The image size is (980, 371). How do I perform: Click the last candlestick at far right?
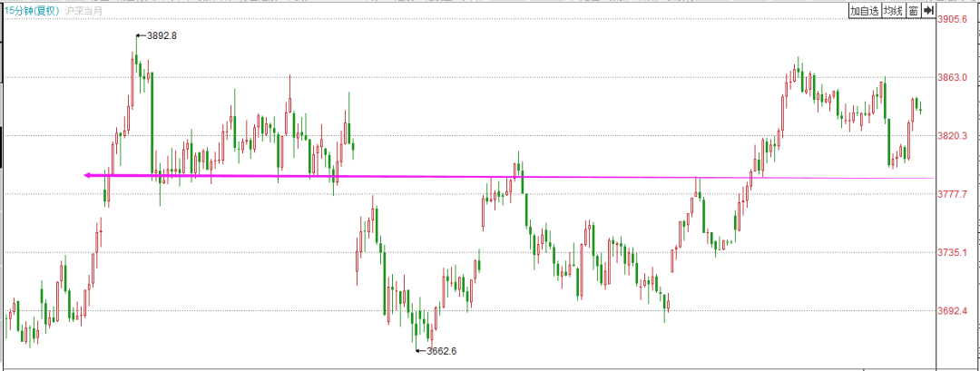point(921,110)
